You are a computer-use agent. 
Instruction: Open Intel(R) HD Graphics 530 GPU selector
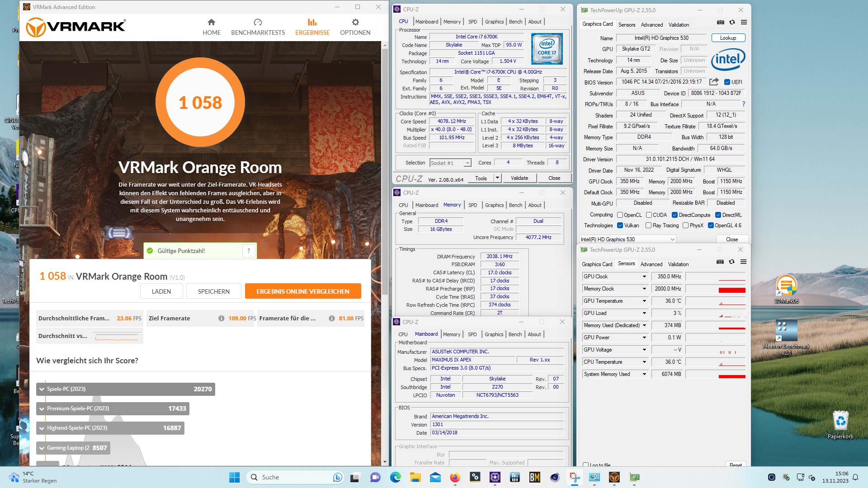(627, 239)
